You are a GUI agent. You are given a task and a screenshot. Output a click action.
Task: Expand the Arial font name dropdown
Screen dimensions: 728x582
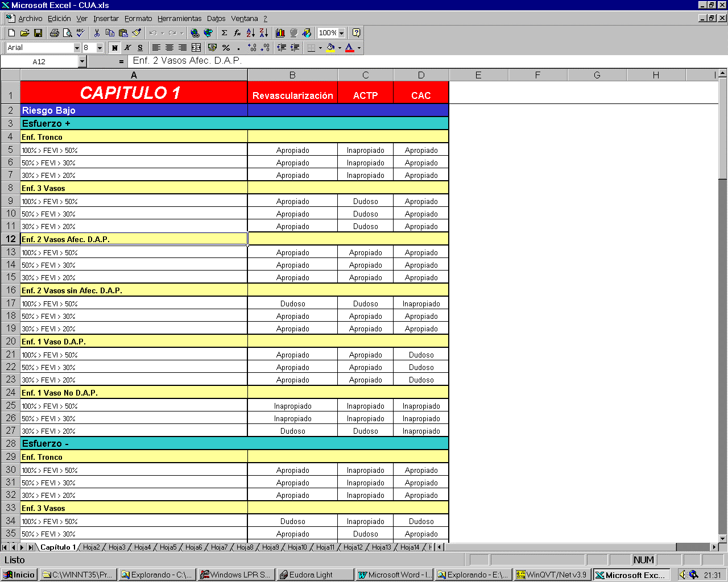click(x=77, y=48)
